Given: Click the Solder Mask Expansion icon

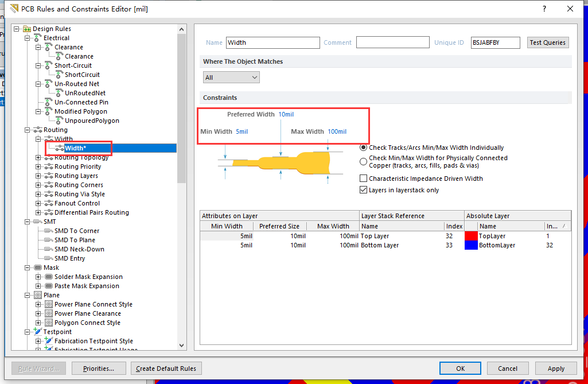Looking at the screenshot, I should point(49,277).
